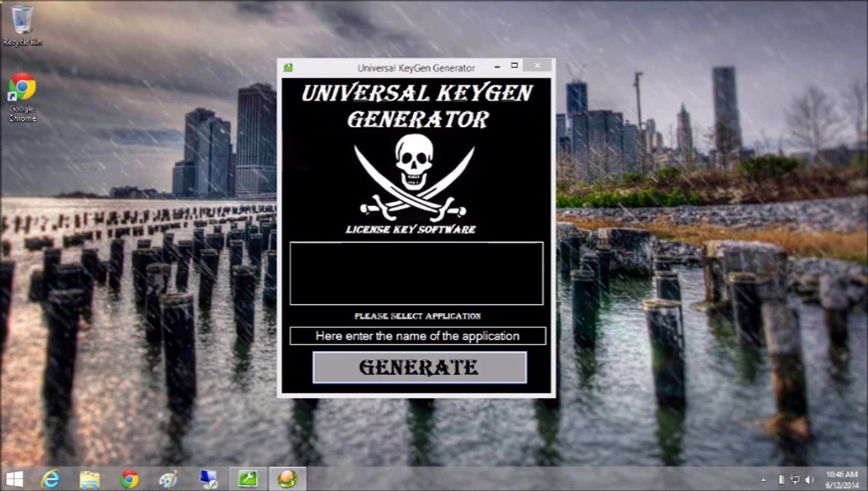Click the monitor-with-arrow icon on taskbar
868x491 pixels.
(x=208, y=479)
